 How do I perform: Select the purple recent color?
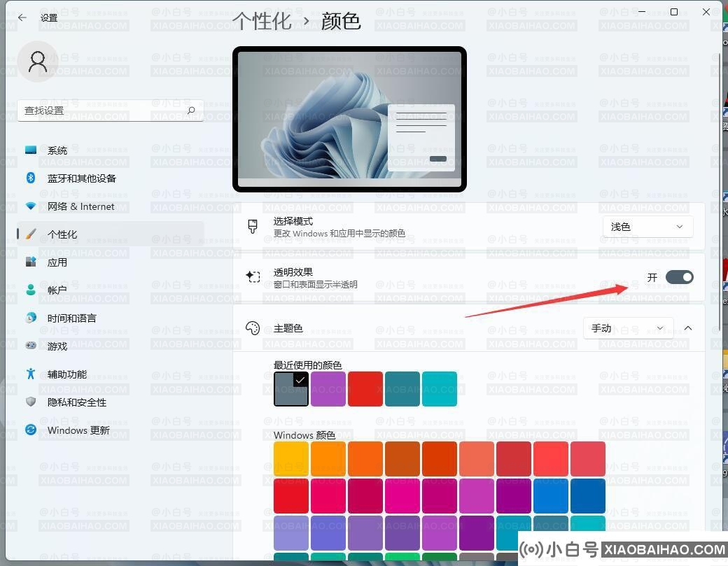pos(328,389)
